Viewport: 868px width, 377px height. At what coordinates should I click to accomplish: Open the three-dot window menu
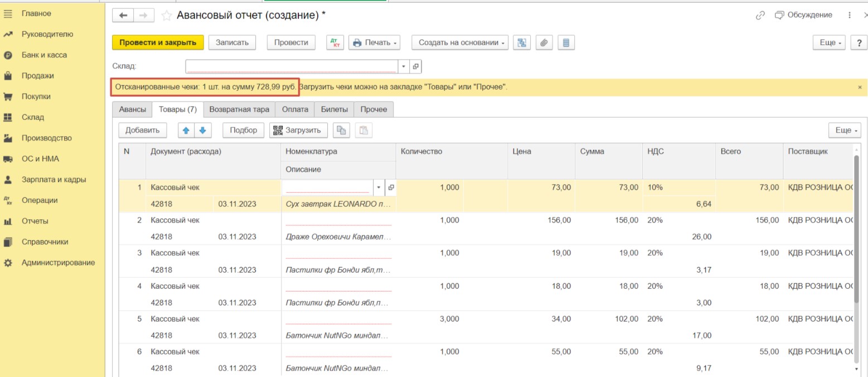pos(850,16)
